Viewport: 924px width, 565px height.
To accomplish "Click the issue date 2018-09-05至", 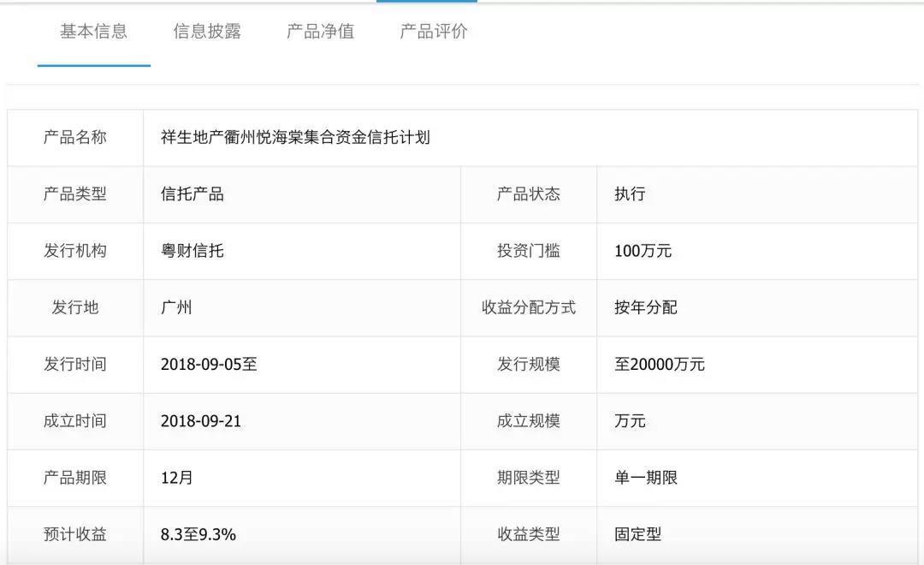I will pos(209,364).
